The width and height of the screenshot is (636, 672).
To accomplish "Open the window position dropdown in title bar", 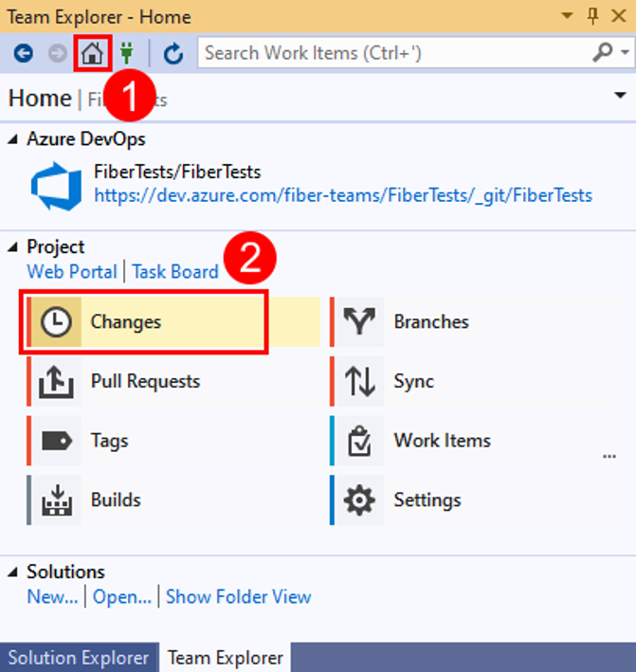I will pyautogui.click(x=567, y=16).
